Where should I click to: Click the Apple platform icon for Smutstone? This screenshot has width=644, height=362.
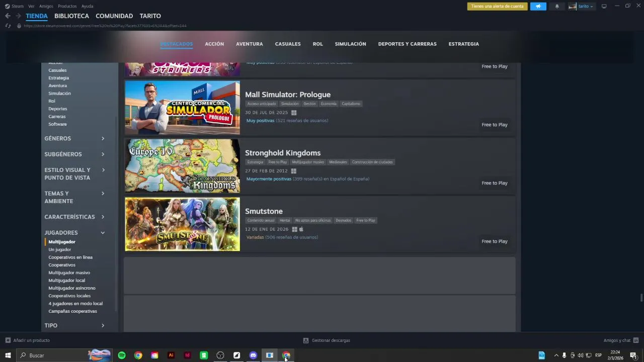coord(301,229)
